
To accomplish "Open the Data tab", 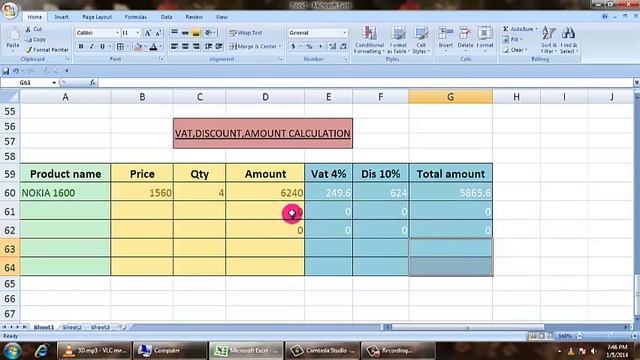I will (166, 17).
